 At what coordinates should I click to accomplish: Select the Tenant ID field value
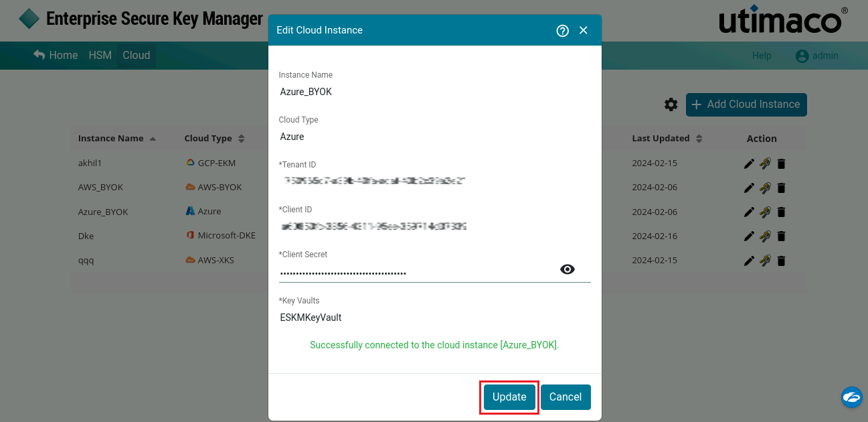(x=374, y=181)
